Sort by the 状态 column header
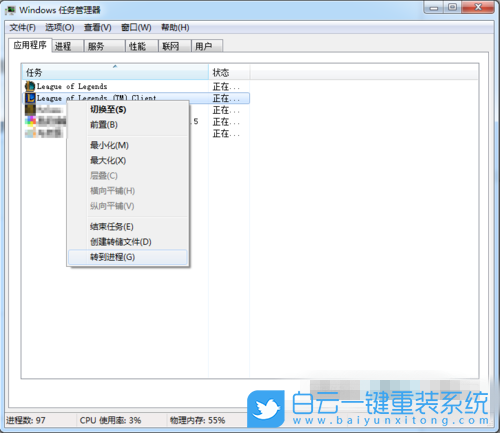 click(229, 72)
